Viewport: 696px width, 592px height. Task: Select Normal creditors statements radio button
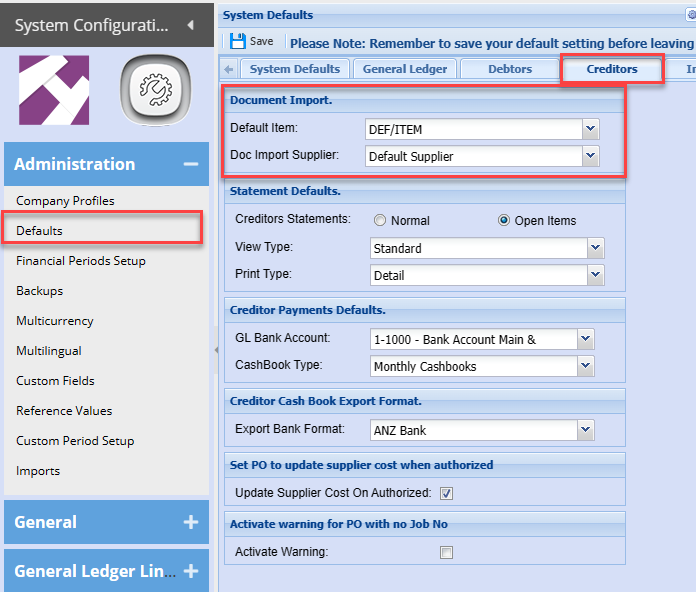(x=380, y=220)
